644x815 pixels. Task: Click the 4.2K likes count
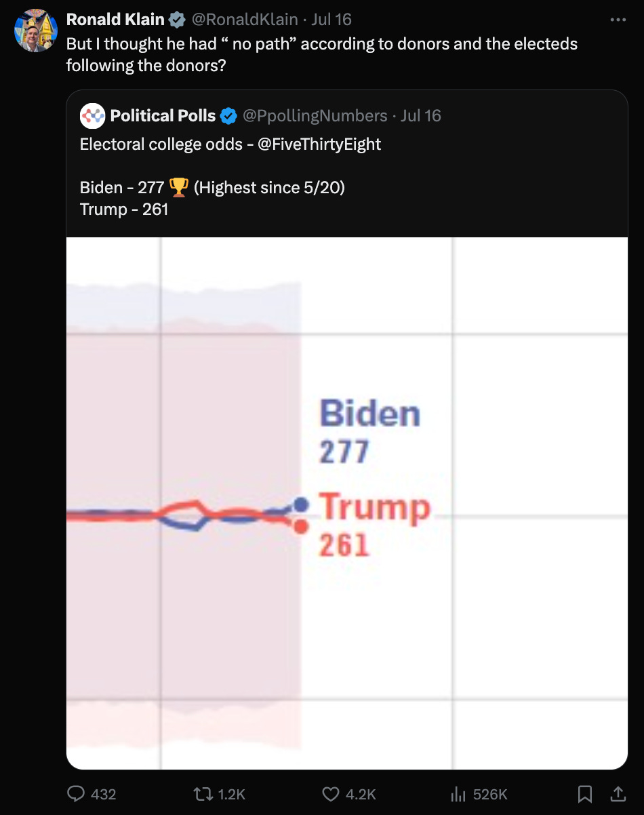(x=360, y=794)
